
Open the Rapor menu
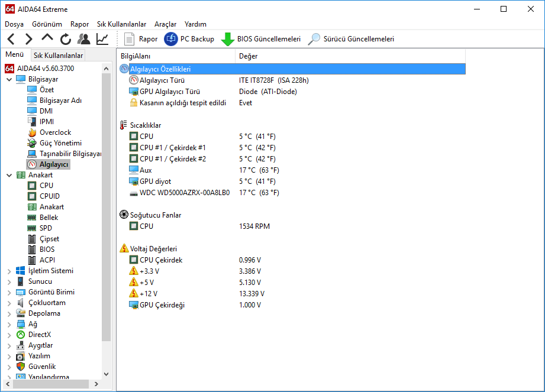coord(80,24)
